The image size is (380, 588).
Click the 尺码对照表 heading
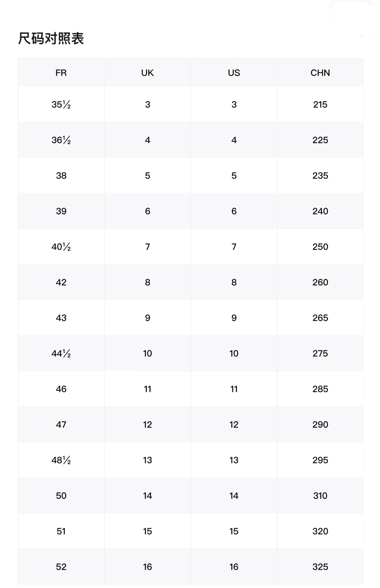pyautogui.click(x=51, y=38)
